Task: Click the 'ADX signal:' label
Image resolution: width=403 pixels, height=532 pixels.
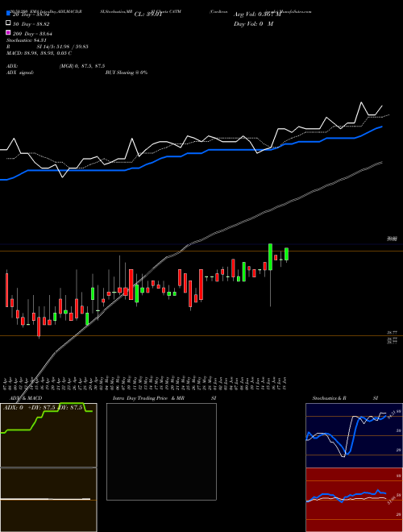Action: [x=20, y=73]
